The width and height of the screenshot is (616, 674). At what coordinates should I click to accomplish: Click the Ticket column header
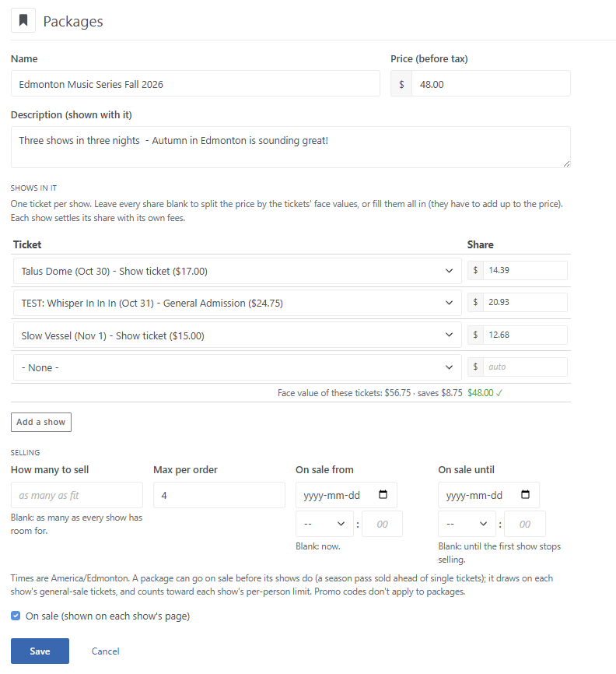tap(27, 244)
